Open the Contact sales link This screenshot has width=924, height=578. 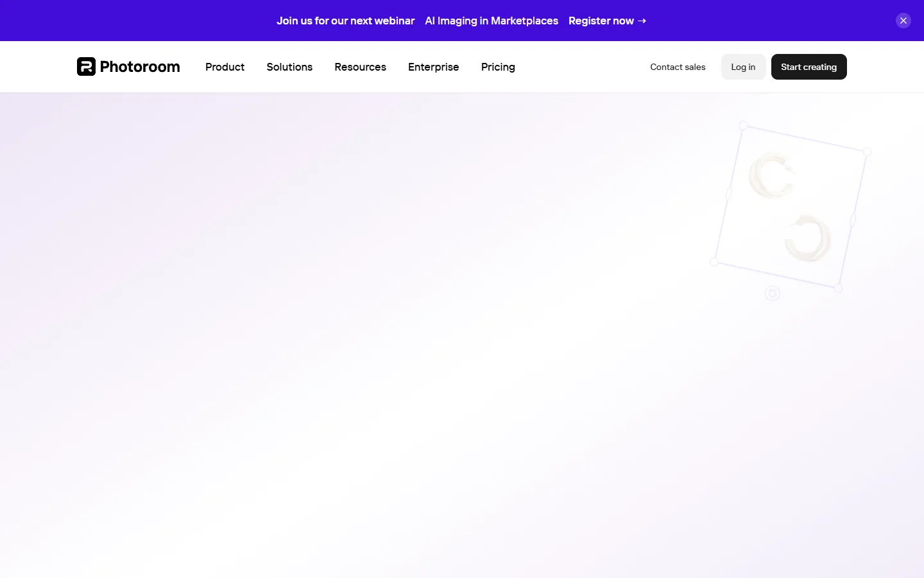coord(678,67)
